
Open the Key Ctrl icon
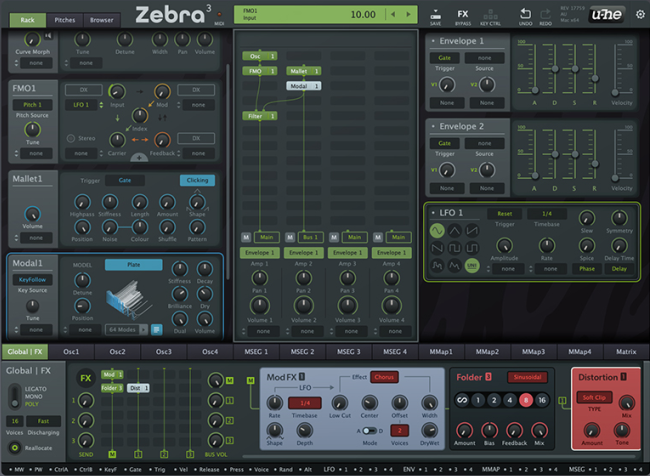point(490,15)
